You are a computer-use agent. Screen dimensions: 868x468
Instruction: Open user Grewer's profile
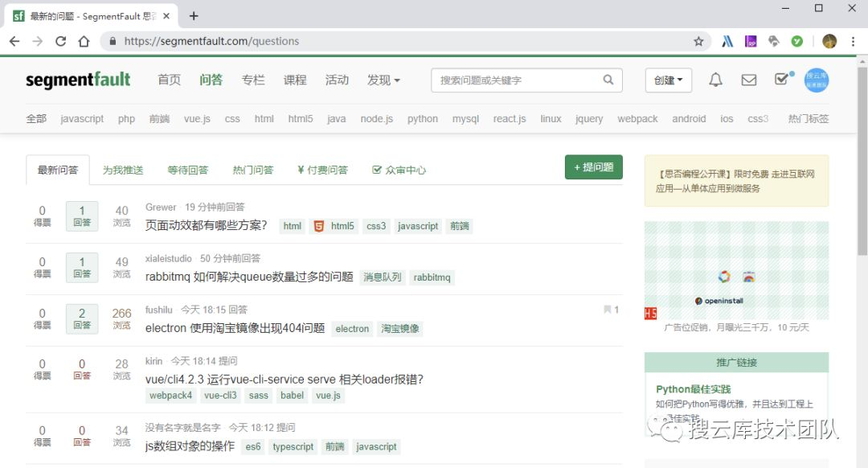pos(161,207)
